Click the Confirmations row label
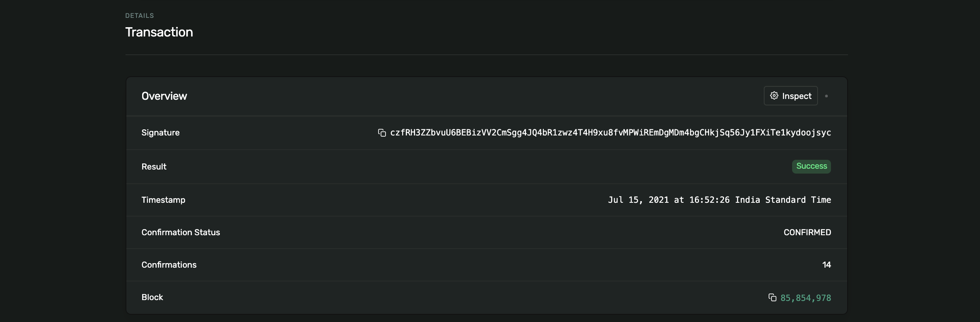980x322 pixels. tap(169, 265)
